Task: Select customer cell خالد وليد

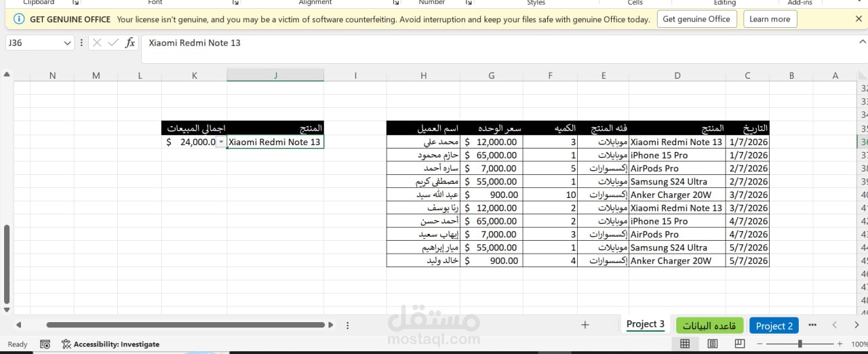Action: click(424, 260)
